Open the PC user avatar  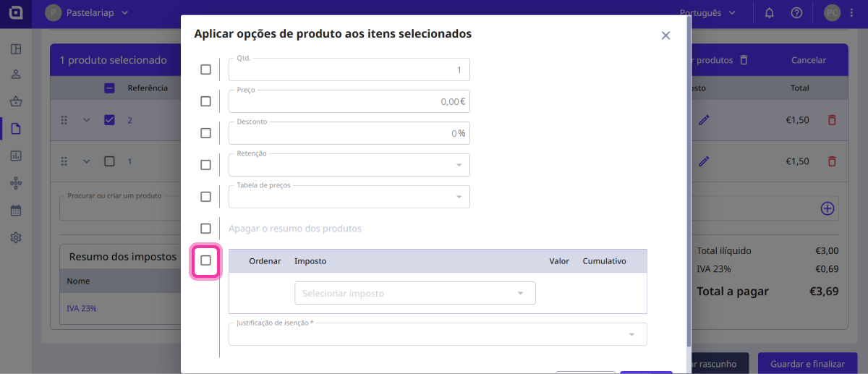[x=833, y=13]
